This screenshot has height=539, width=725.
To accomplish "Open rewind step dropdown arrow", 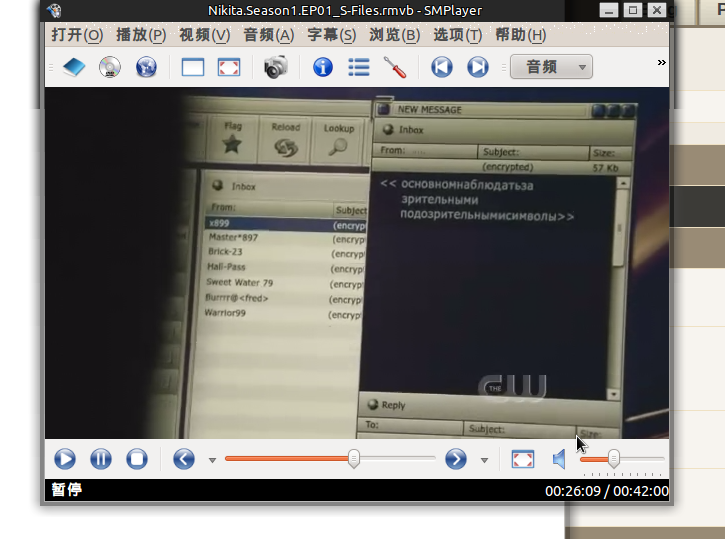I will click(x=212, y=460).
